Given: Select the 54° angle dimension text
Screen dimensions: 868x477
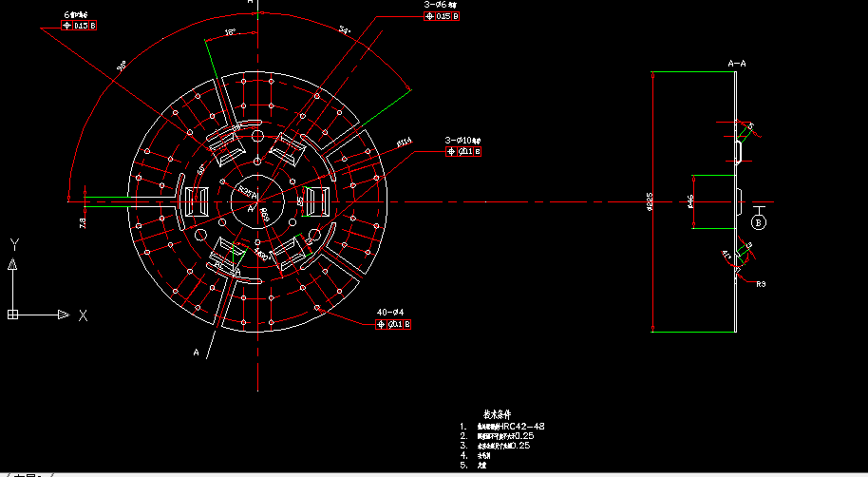Looking at the screenshot, I should click(345, 29).
